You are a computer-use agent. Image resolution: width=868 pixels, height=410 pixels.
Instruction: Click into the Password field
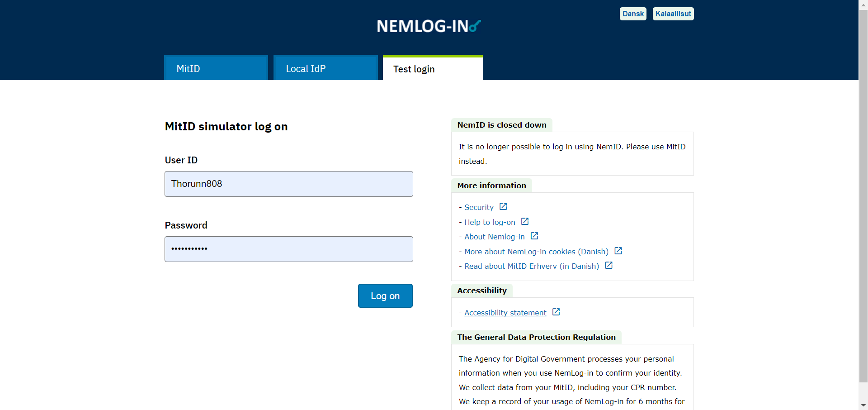coord(289,249)
